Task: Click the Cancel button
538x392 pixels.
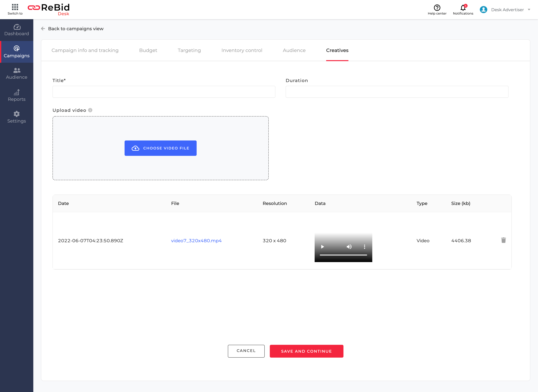Action: [x=246, y=351]
